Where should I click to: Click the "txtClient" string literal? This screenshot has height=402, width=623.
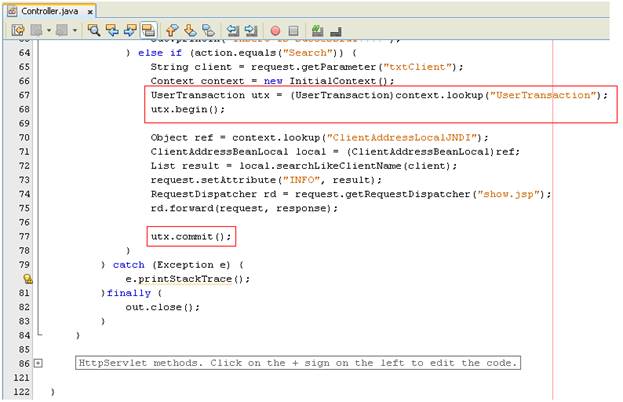[417, 67]
